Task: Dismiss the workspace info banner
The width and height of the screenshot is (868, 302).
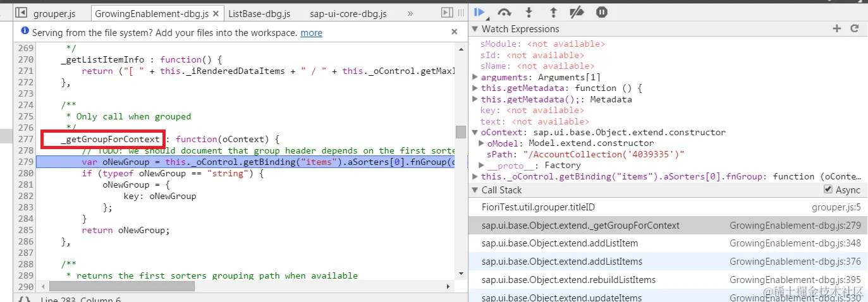Action: coord(454,32)
